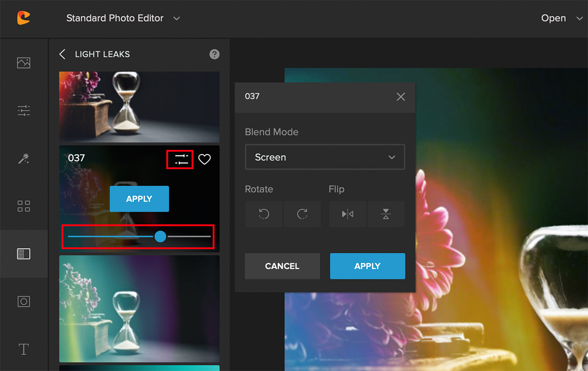Viewport: 588px width, 371px height.
Task: Open the Image Manager sidebar icon
Action: tap(23, 63)
